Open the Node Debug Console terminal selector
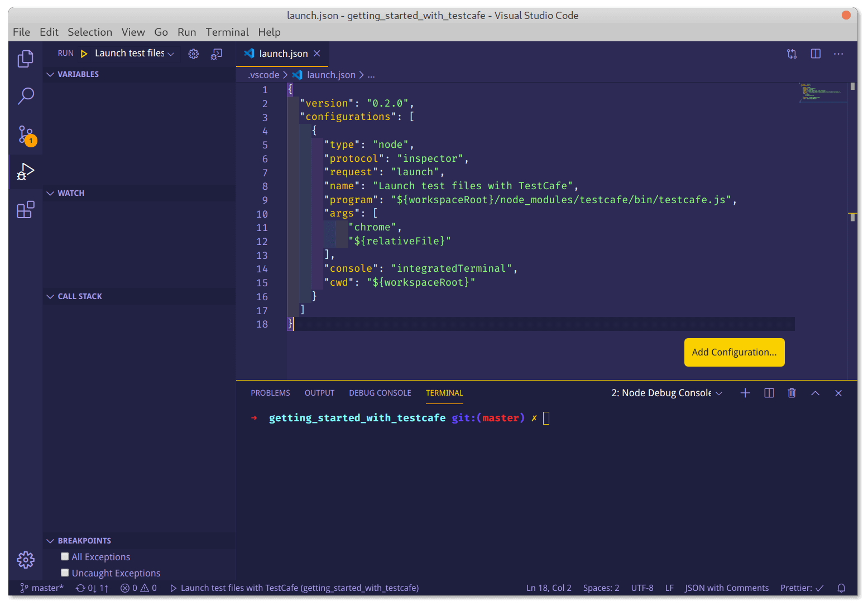 pos(666,393)
